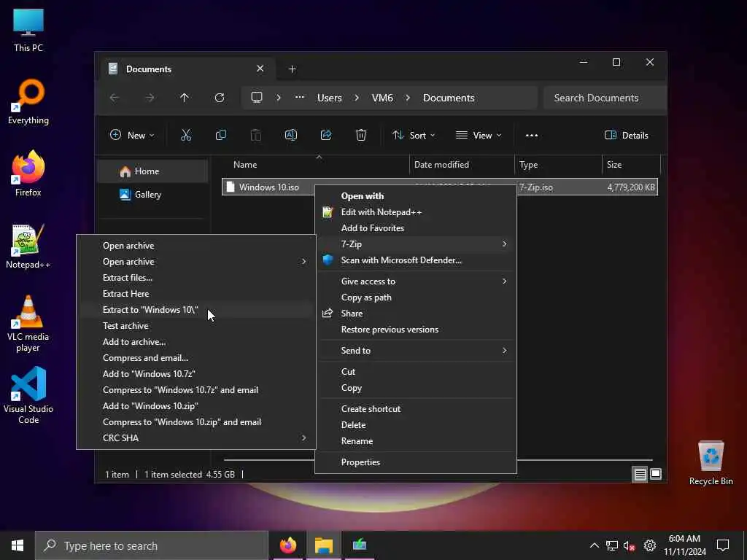Screen dimensions: 747x560
Task: Select the Notepad++ desktop shortcut
Action: (x=28, y=246)
